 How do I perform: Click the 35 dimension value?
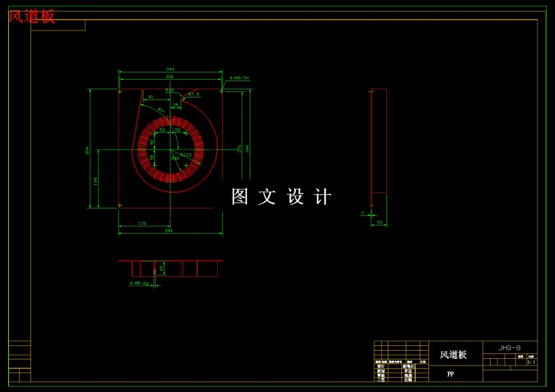coord(175,105)
